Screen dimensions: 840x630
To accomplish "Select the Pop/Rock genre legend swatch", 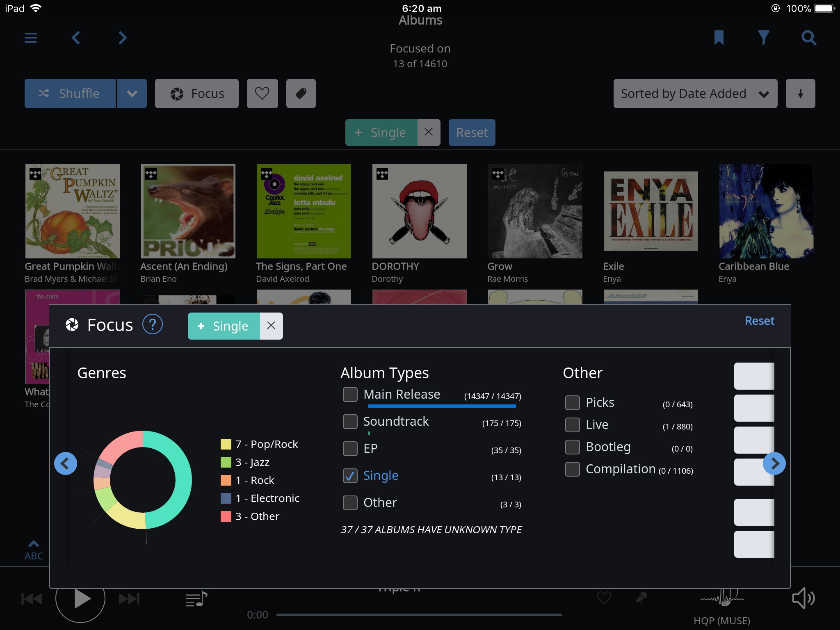I will [x=226, y=444].
